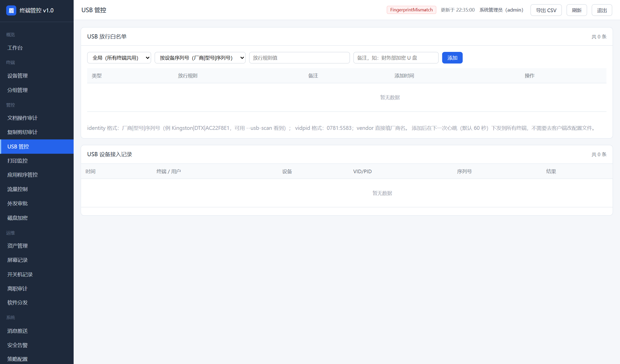Open 分组管理 in the sidebar
The width and height of the screenshot is (620, 364).
[37, 90]
